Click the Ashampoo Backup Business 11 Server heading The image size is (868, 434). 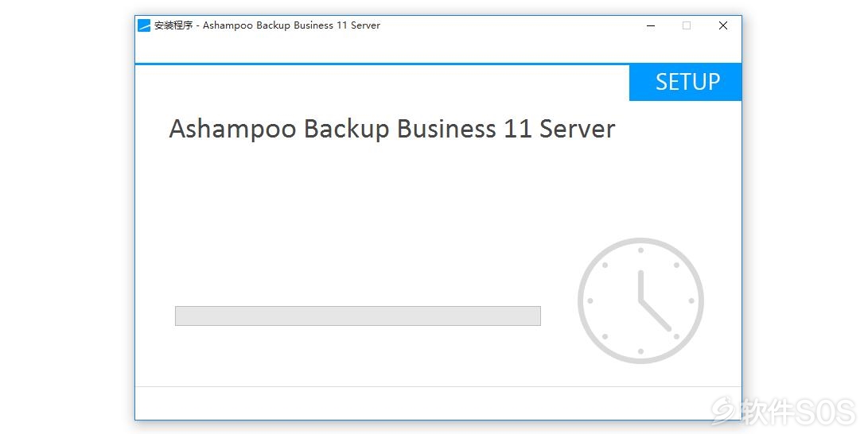[x=392, y=130]
